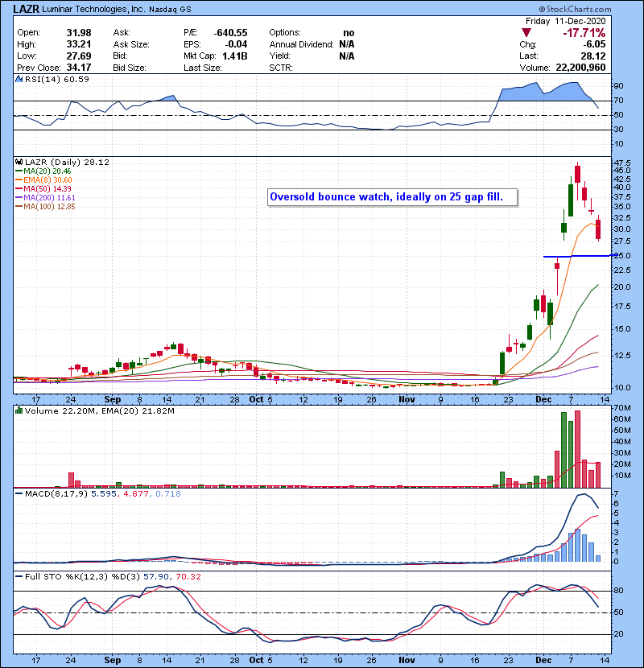Click the stochastic %D value 70.32
644x668 pixels.
[188, 577]
